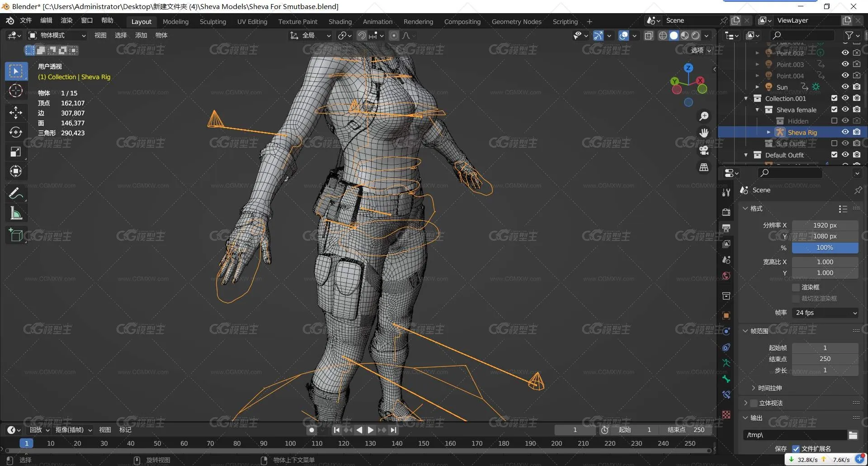The height and width of the screenshot is (466, 868).
Task: Expand the Sheva Rig tree item
Action: click(769, 132)
